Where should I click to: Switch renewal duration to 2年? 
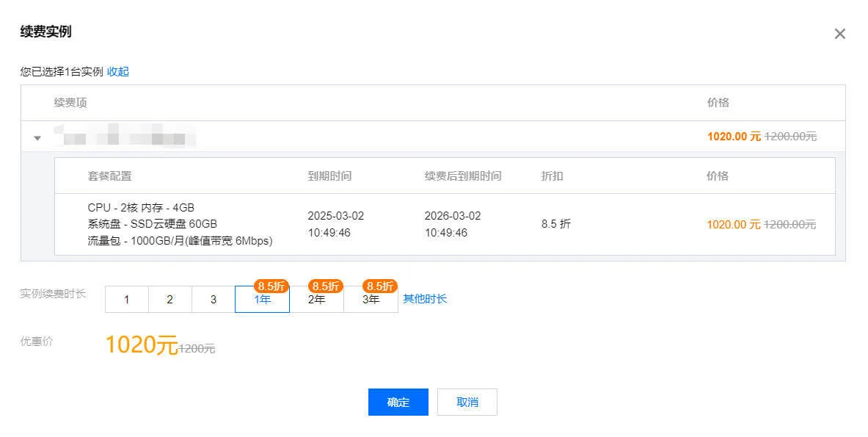(316, 300)
